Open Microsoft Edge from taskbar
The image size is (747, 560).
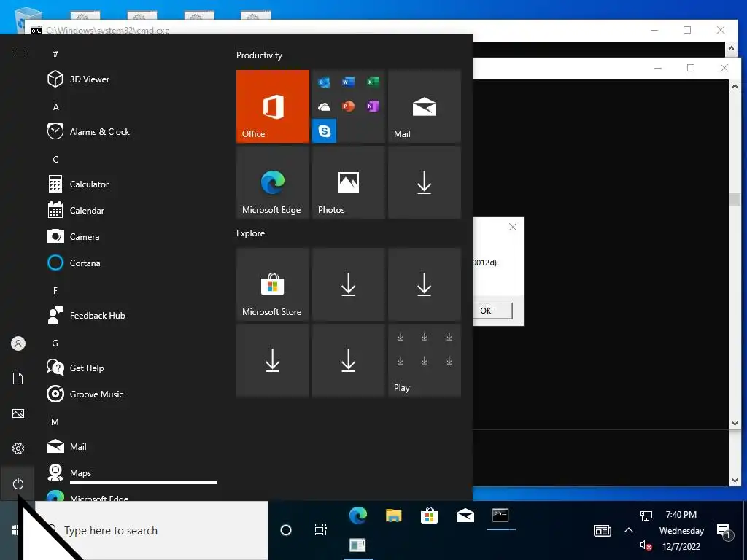click(357, 516)
